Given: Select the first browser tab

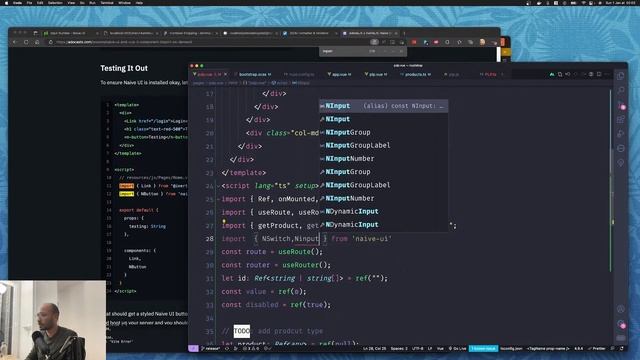Looking at the screenshot, I should [x=71, y=33].
